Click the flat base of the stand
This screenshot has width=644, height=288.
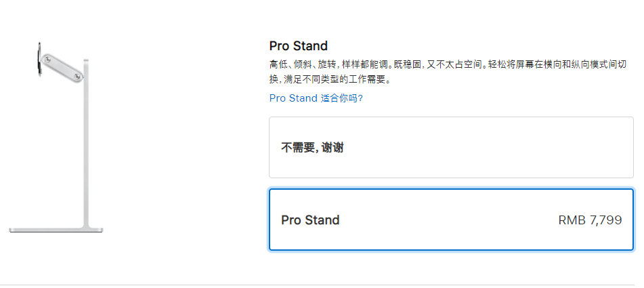[56, 229]
